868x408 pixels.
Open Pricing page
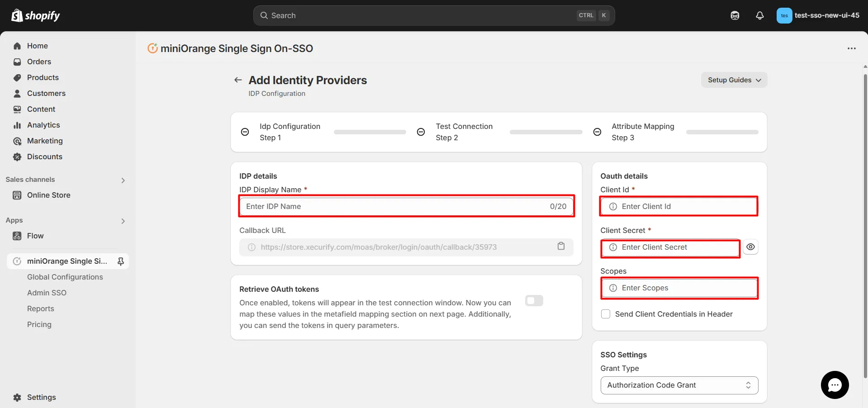click(39, 324)
